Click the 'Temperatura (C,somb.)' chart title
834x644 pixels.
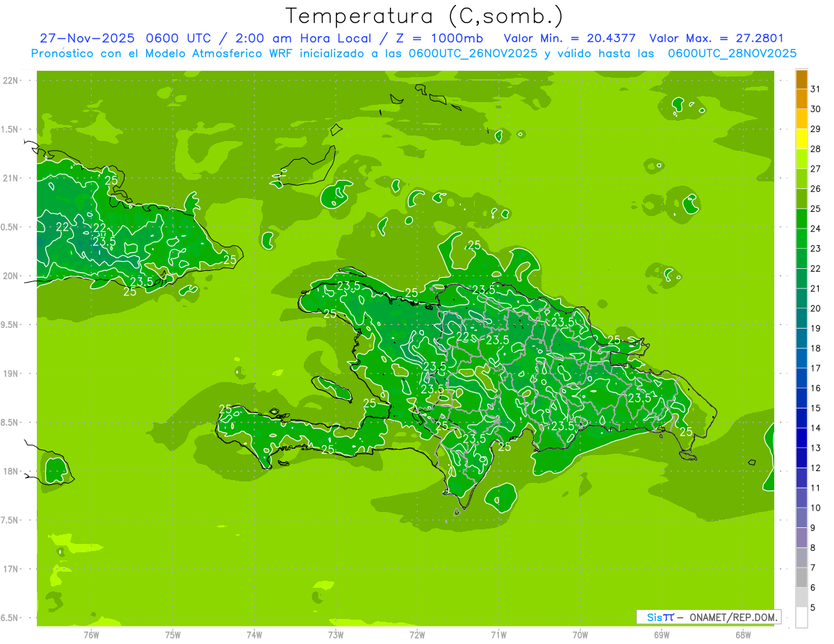(x=425, y=16)
